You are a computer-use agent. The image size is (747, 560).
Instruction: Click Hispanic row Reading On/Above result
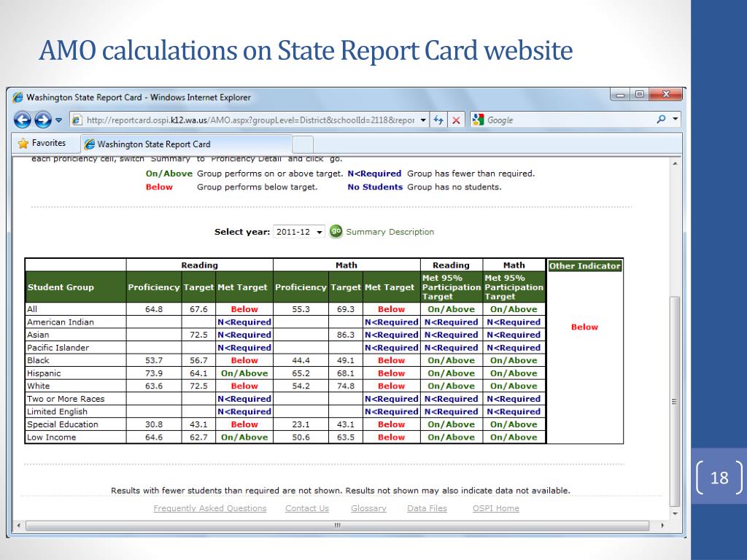click(x=244, y=373)
